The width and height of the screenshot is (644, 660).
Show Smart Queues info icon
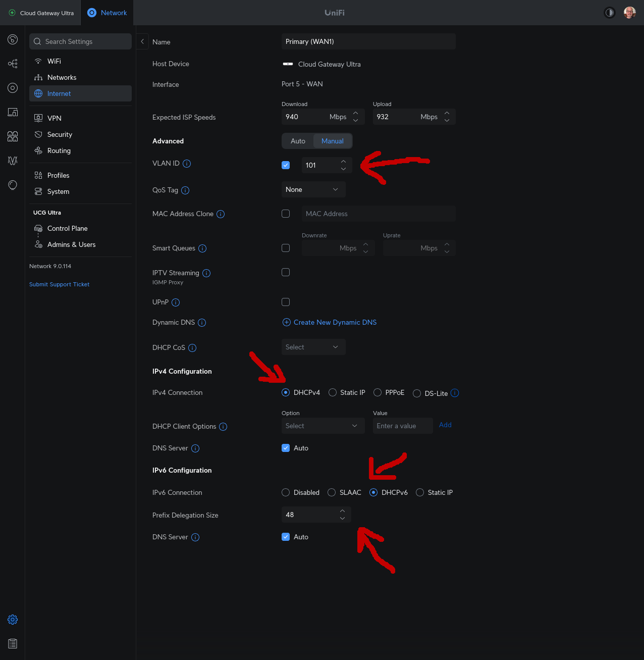tap(202, 248)
